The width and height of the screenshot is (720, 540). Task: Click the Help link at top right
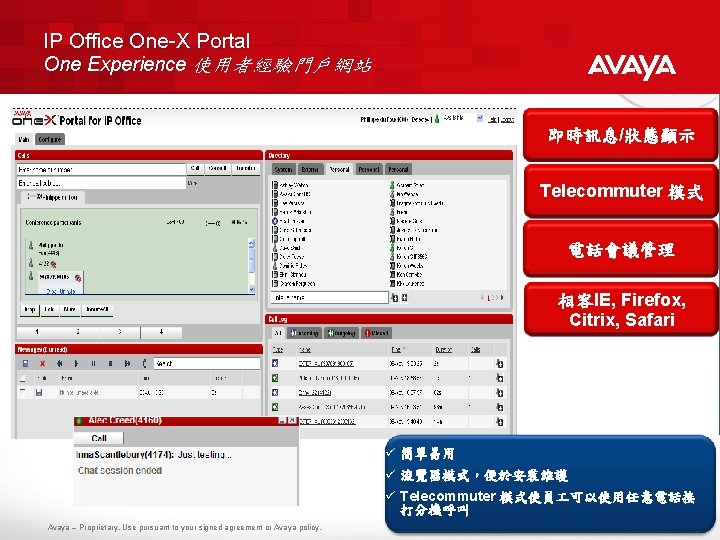point(493,119)
